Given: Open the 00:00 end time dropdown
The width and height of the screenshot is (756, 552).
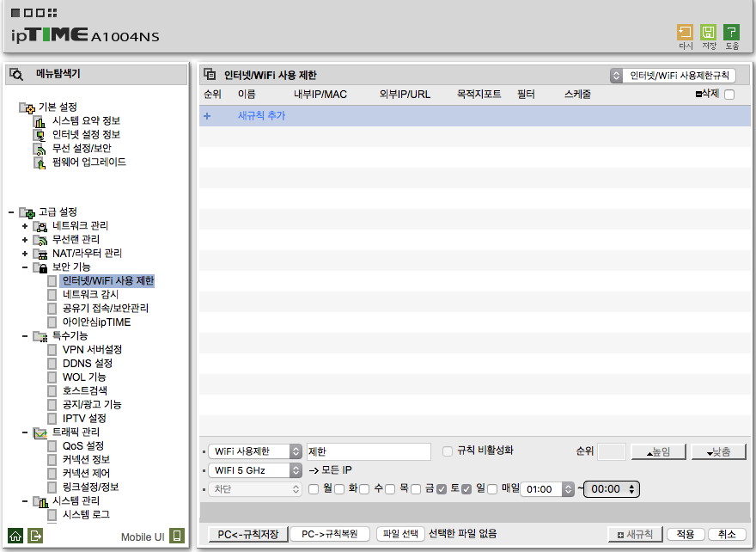Looking at the screenshot, I should [x=612, y=488].
